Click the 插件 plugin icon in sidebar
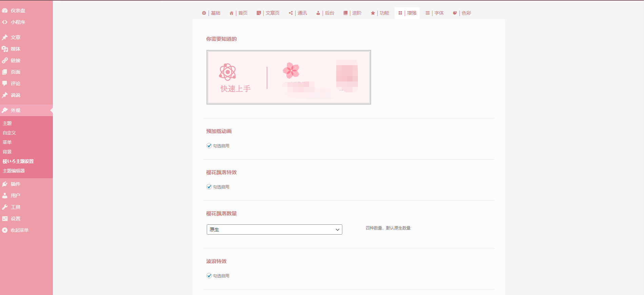The image size is (644, 295). pos(5,184)
